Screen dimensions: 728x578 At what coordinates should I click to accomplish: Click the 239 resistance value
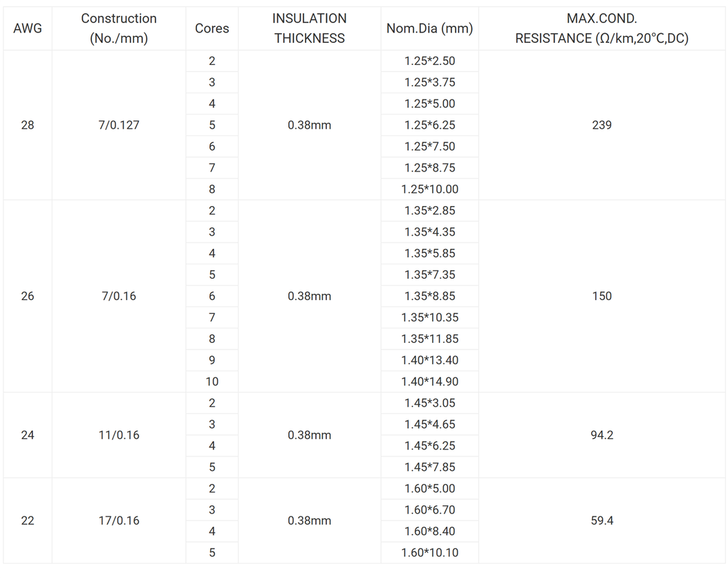pos(601,125)
